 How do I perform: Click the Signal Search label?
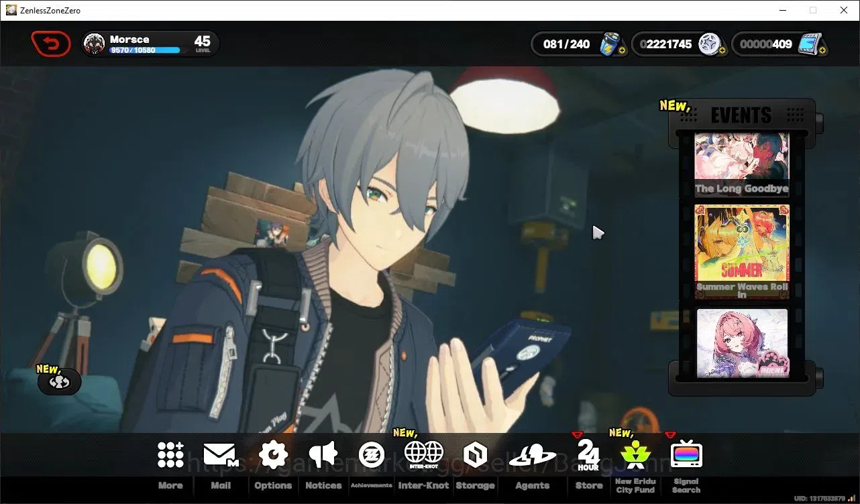(686, 485)
